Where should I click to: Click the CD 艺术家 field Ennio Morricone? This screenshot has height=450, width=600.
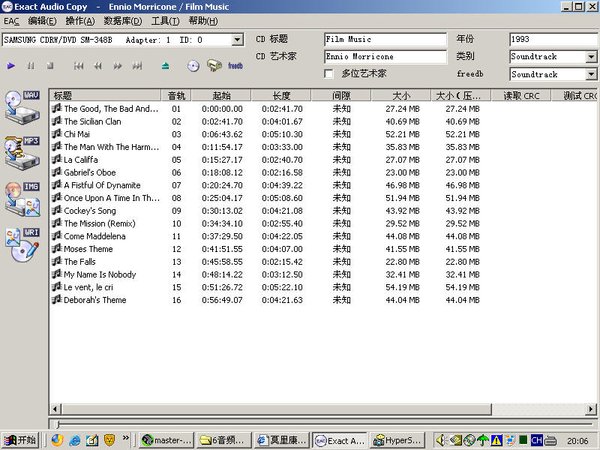385,57
